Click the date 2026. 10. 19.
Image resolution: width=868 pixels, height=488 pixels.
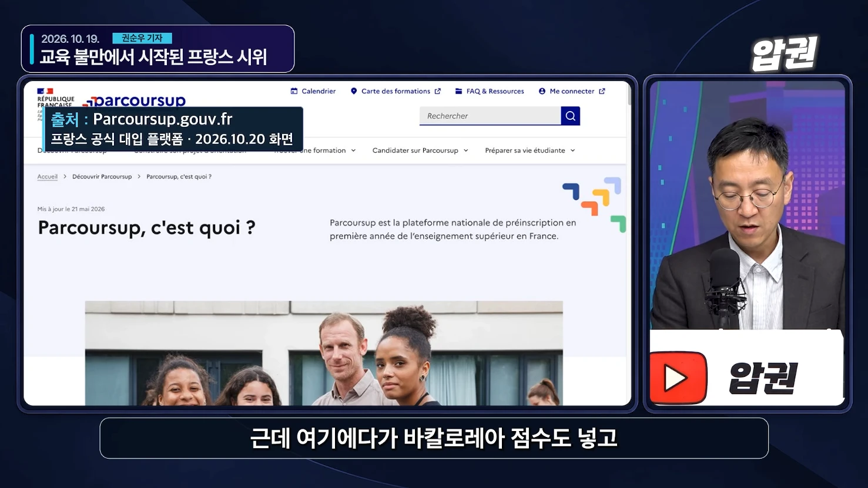[70, 39]
